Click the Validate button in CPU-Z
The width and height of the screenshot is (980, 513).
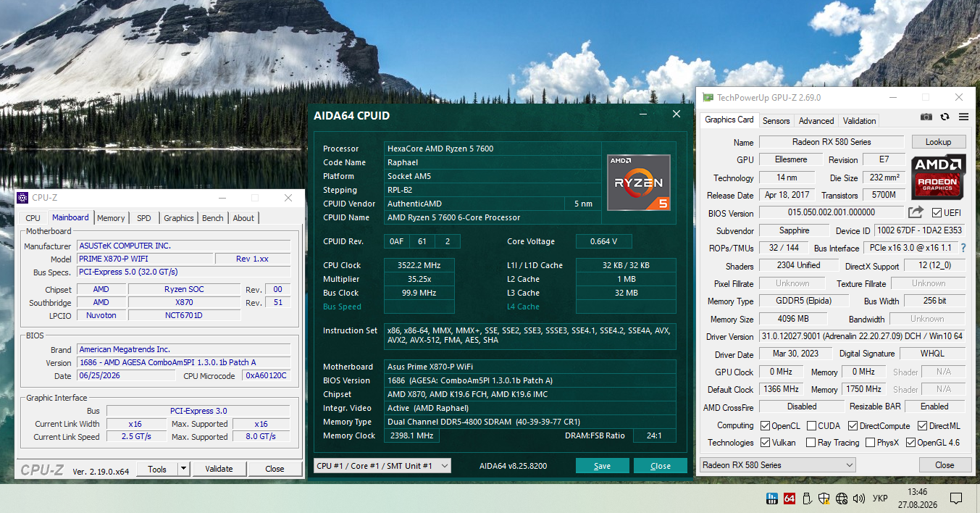click(x=219, y=469)
